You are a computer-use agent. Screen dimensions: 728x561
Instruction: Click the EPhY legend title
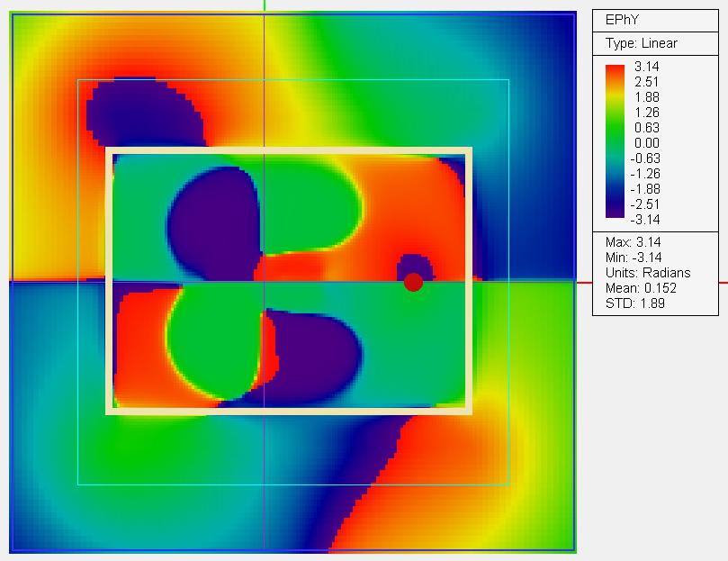[622, 20]
